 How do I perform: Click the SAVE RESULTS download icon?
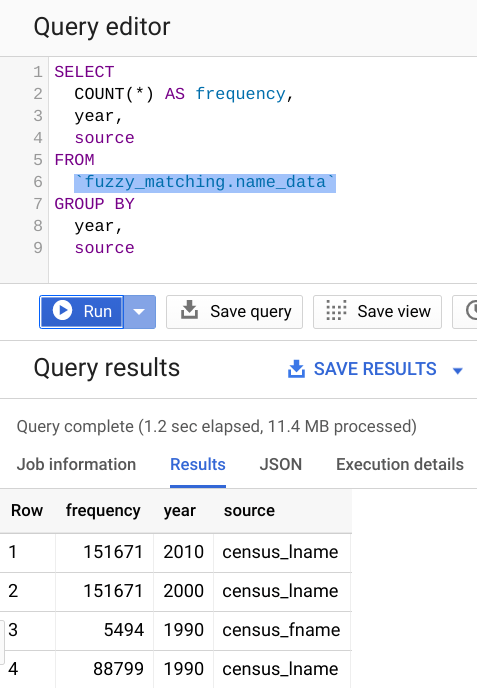click(x=297, y=369)
